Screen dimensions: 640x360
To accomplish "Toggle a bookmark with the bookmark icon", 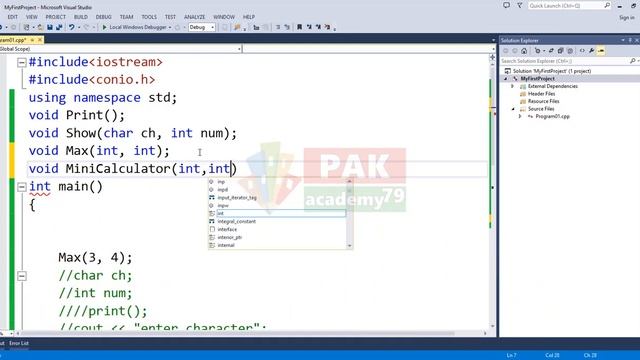I will click(x=299, y=27).
